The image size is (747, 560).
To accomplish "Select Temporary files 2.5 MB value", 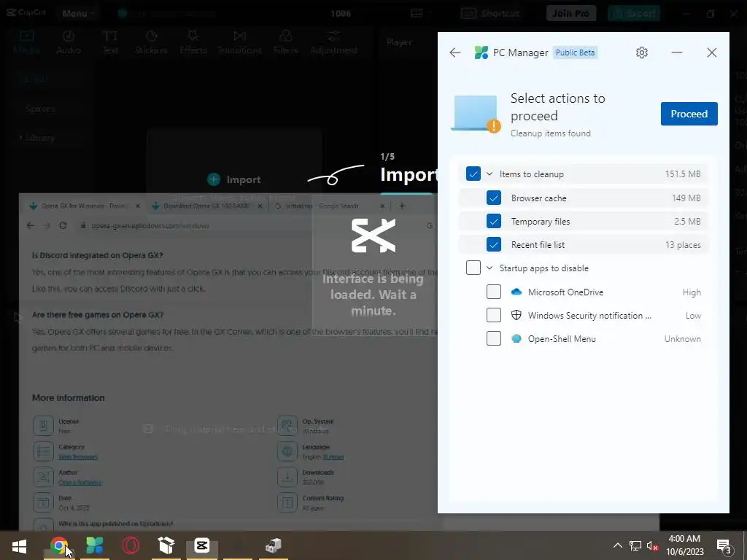I will pyautogui.click(x=687, y=222).
